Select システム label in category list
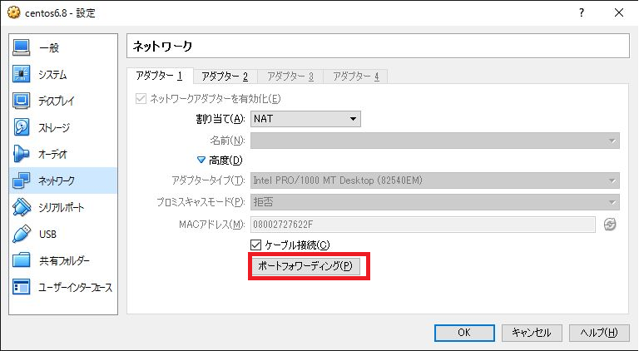644x351 pixels. [x=52, y=75]
